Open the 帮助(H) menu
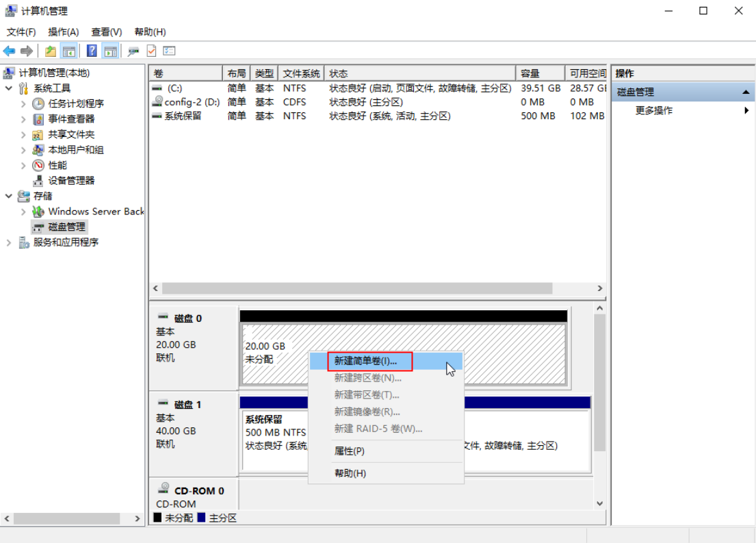The width and height of the screenshot is (756, 543). point(150,32)
